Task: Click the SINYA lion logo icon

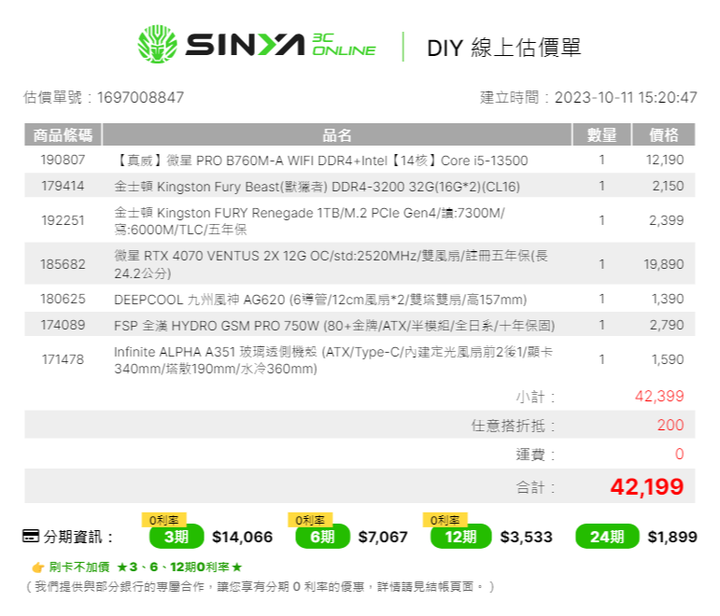Action: [x=158, y=44]
